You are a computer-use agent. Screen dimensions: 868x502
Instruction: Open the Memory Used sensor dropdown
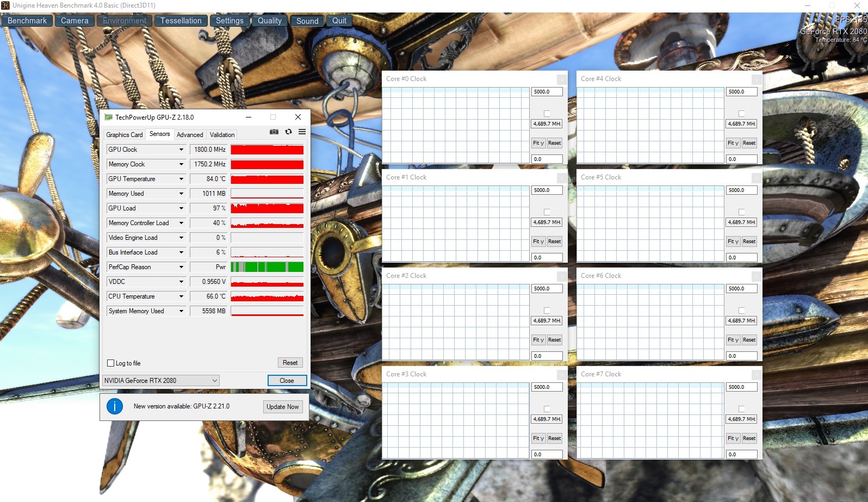[181, 194]
